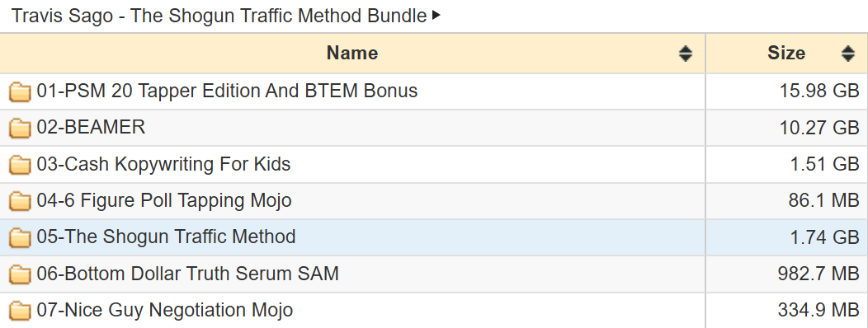Image resolution: width=868 pixels, height=328 pixels.
Task: Open 05-The Shogun Traffic Method link
Action: pyautogui.click(x=166, y=237)
